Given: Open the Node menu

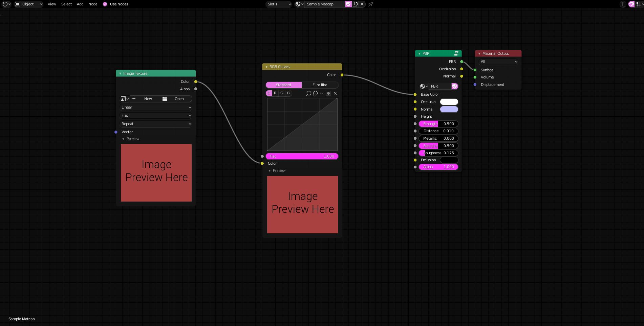Looking at the screenshot, I should coord(93,4).
